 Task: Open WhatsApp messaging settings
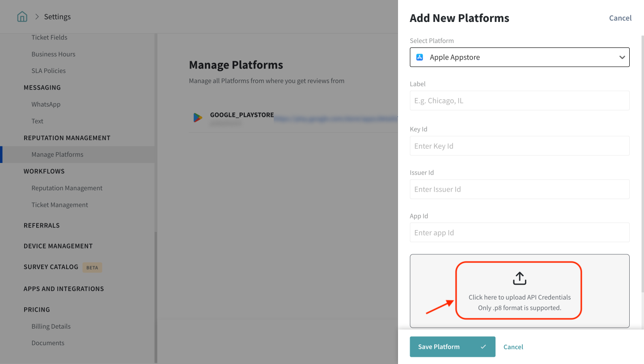click(x=46, y=104)
